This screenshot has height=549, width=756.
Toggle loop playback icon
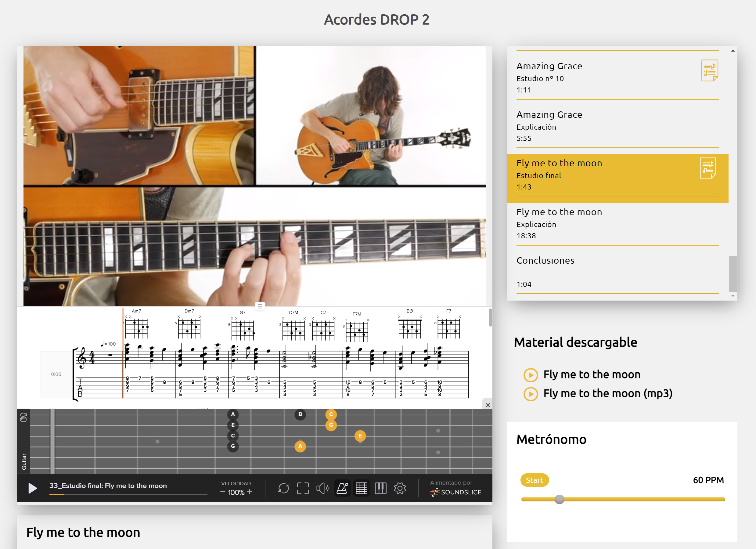coord(284,488)
